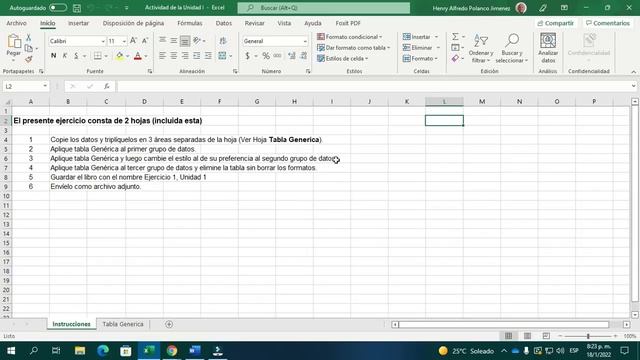Click the merge and center icon
Screen dimensions: 640x360
click(222, 56)
